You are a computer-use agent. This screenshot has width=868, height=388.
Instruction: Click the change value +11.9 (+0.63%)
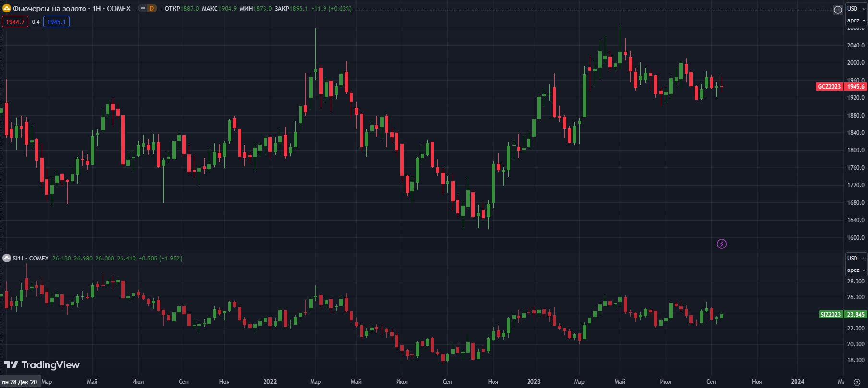point(331,9)
